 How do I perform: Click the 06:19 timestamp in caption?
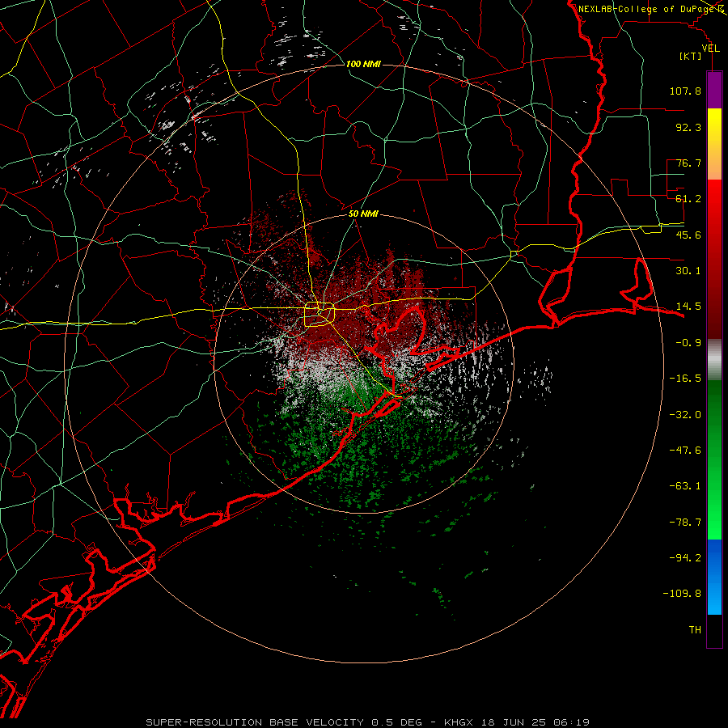point(572,722)
